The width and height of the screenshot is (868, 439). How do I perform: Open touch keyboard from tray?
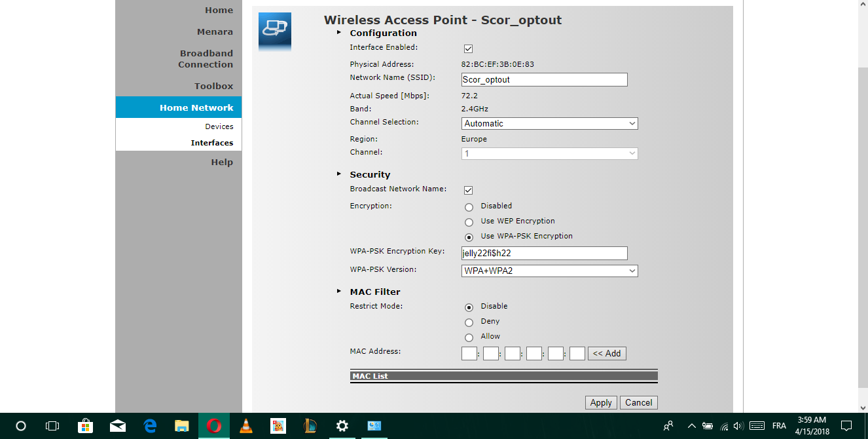[x=757, y=426]
